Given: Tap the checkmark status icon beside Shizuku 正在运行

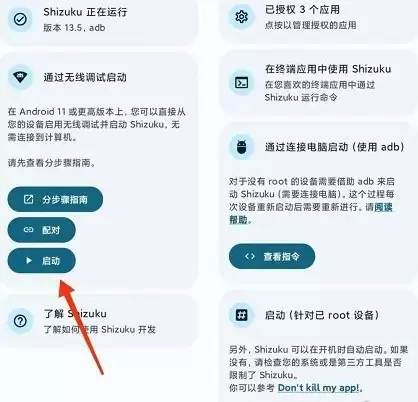Looking at the screenshot, I should [x=20, y=20].
